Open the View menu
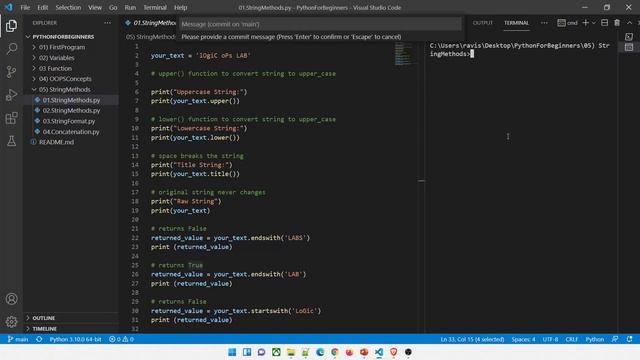The width and height of the screenshot is (640, 360). [95, 7]
